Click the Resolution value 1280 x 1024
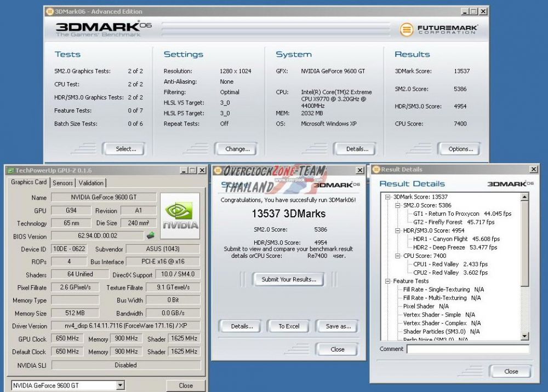 236,71
